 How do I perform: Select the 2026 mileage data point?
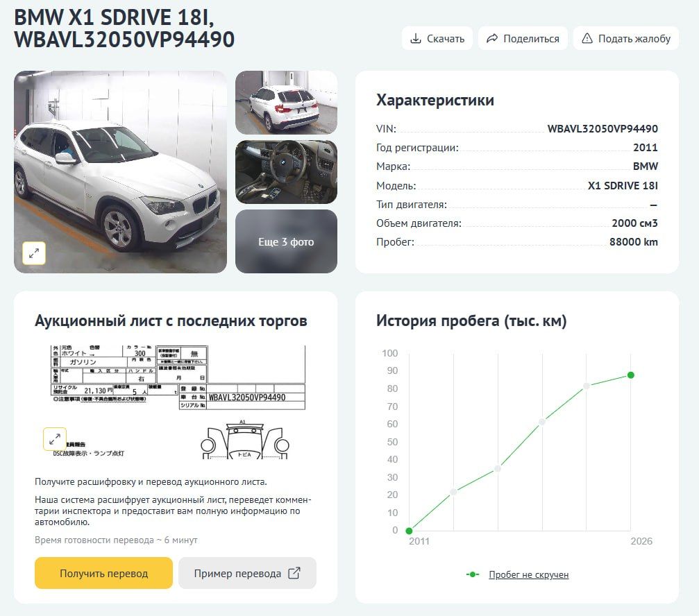(630, 375)
